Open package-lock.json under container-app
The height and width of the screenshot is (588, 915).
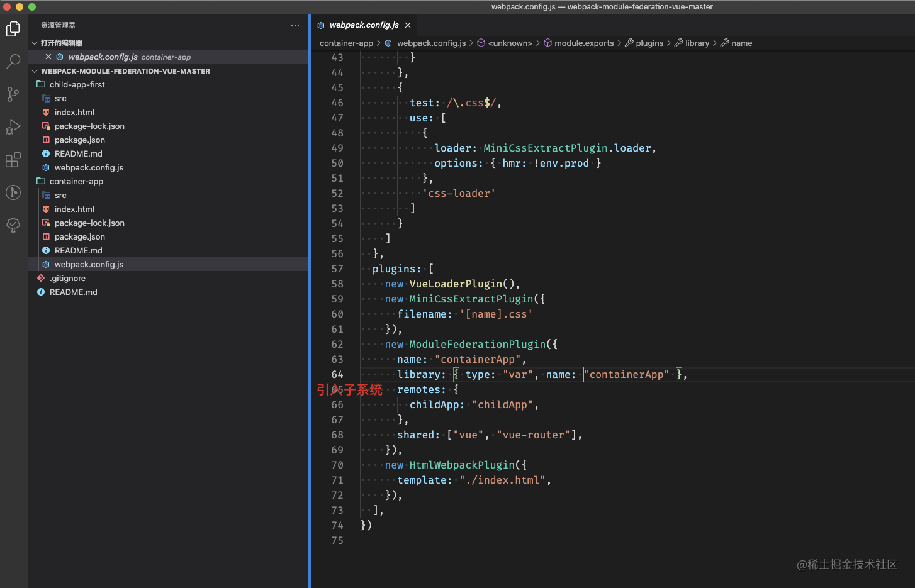coord(169,223)
